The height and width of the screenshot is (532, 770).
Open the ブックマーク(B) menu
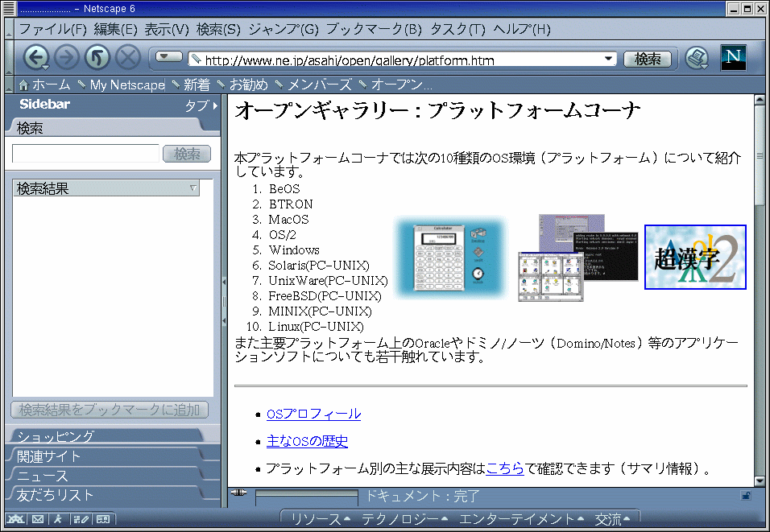pos(374,29)
